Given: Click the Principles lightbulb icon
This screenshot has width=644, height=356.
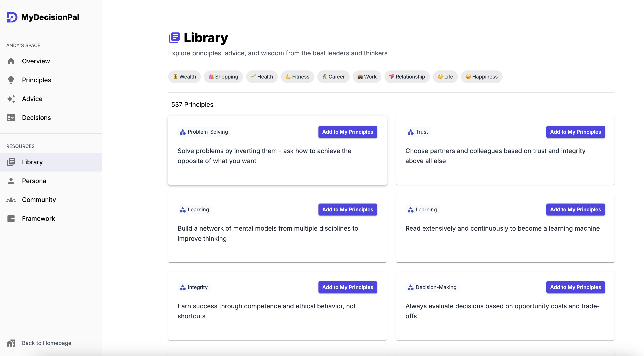Looking at the screenshot, I should (x=11, y=80).
